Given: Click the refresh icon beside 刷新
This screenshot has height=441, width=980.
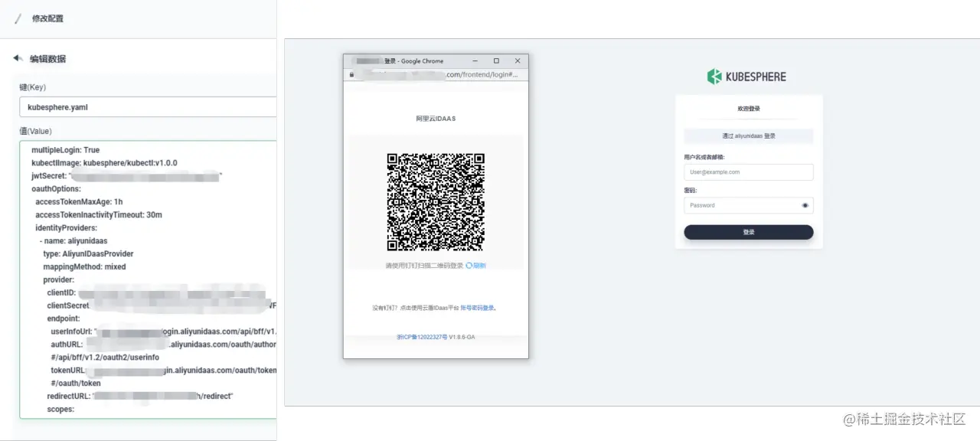Looking at the screenshot, I should [x=469, y=266].
